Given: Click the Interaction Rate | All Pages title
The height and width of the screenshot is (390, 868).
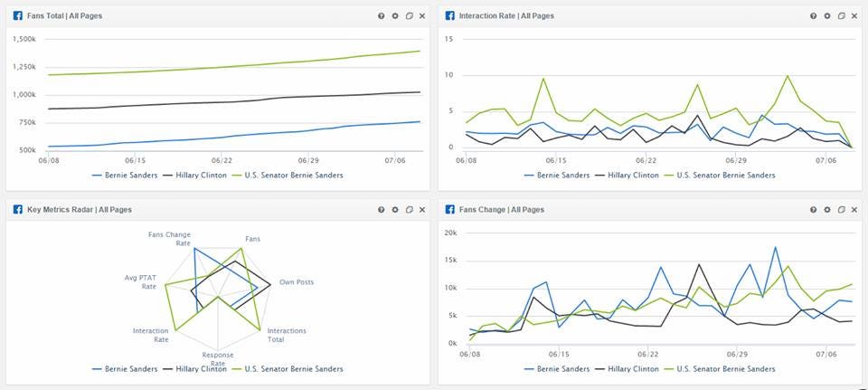Looking at the screenshot, I should click(506, 16).
